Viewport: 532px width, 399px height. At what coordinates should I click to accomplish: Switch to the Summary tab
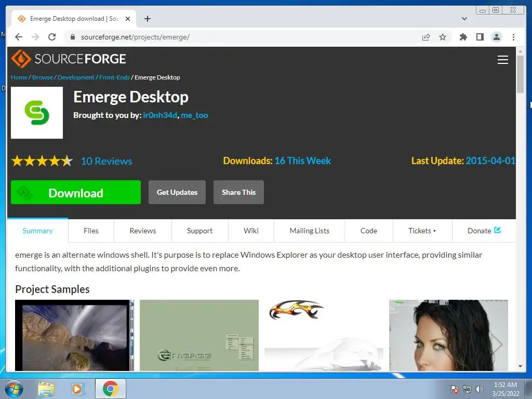coord(37,231)
